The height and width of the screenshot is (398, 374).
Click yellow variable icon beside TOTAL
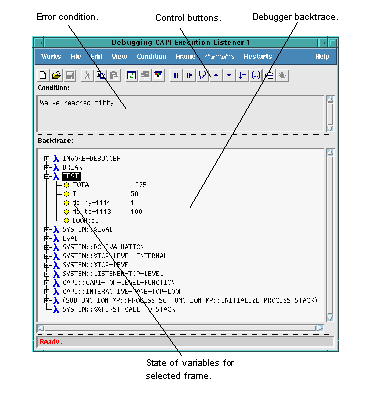point(66,185)
